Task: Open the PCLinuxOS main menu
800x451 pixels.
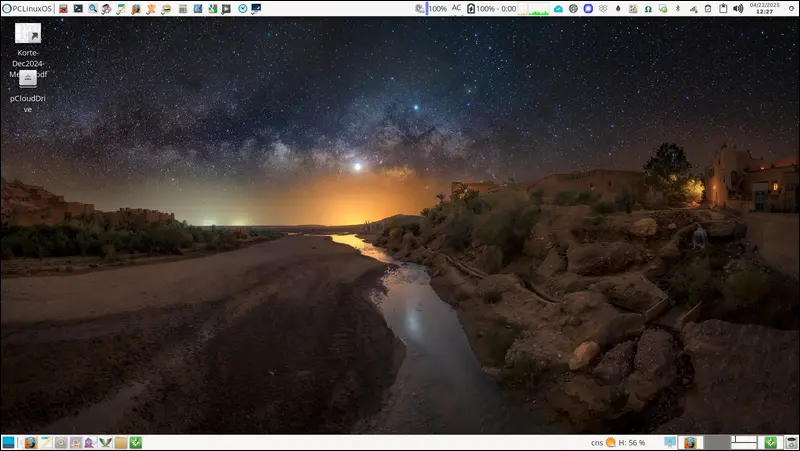Action: (28, 9)
